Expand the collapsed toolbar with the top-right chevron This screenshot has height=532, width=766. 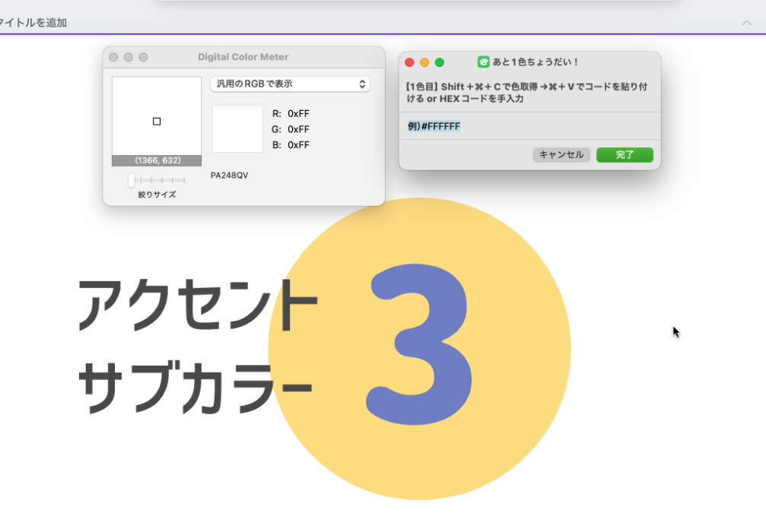point(749,23)
